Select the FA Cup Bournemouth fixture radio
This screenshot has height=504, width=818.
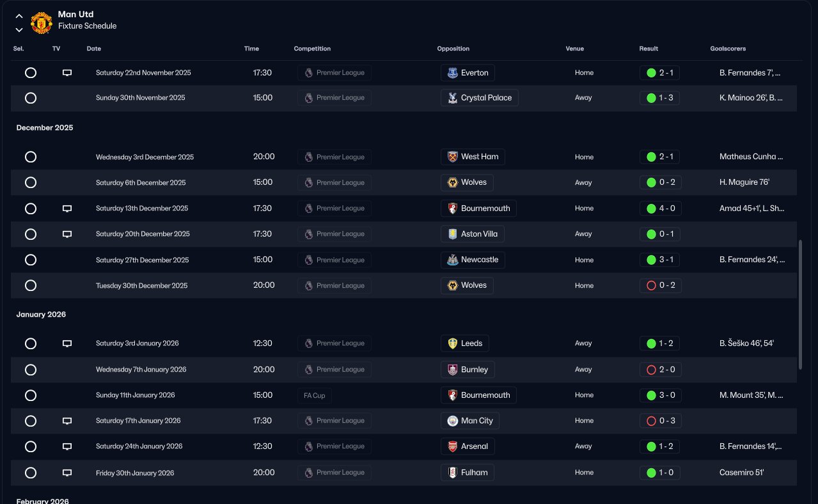31,395
